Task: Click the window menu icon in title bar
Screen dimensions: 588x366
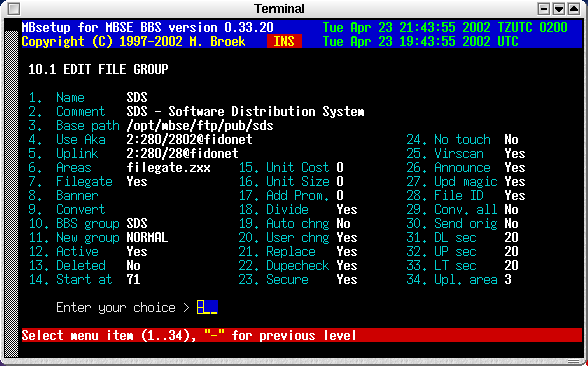Action: (x=14, y=9)
